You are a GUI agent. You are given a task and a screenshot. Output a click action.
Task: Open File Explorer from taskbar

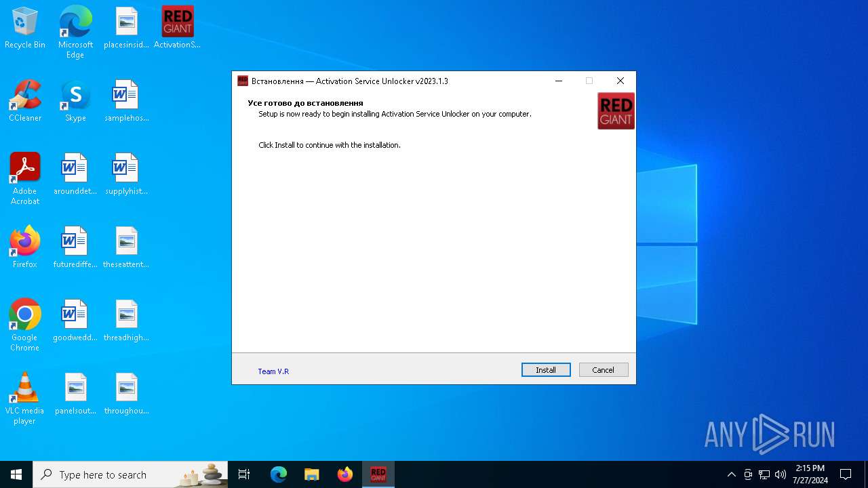coord(312,474)
